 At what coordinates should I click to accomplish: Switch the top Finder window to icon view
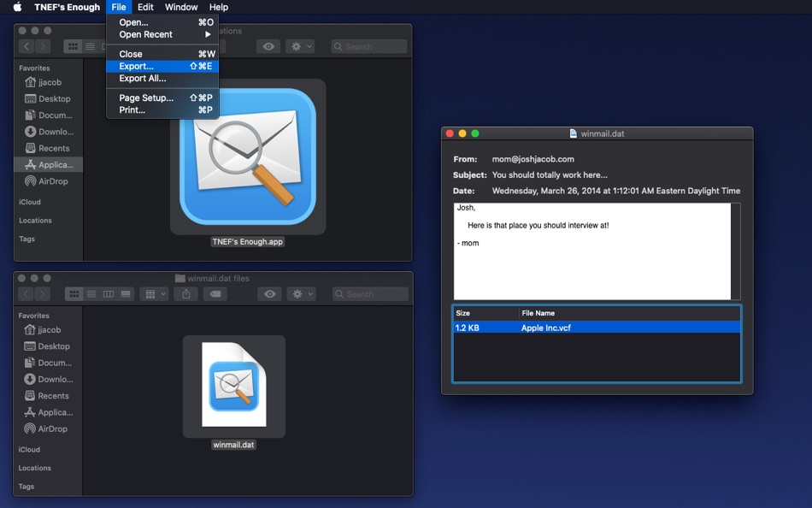(x=73, y=46)
